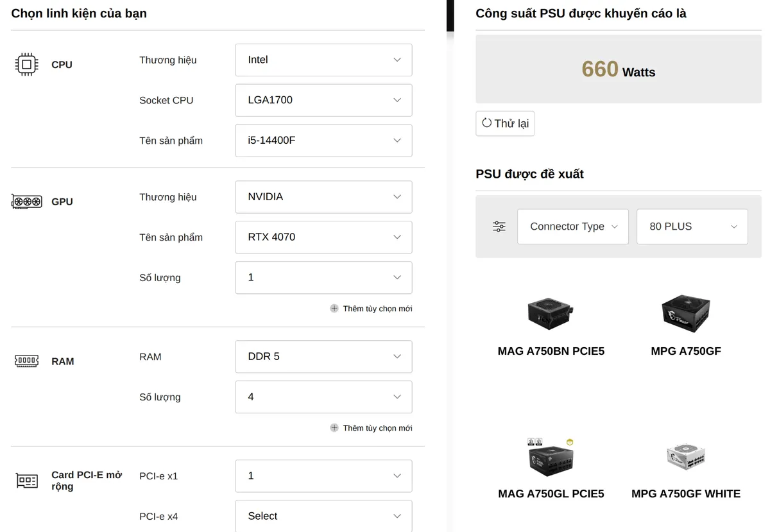This screenshot has height=532, width=770.
Task: Click the GPU section label
Action: 62,202
